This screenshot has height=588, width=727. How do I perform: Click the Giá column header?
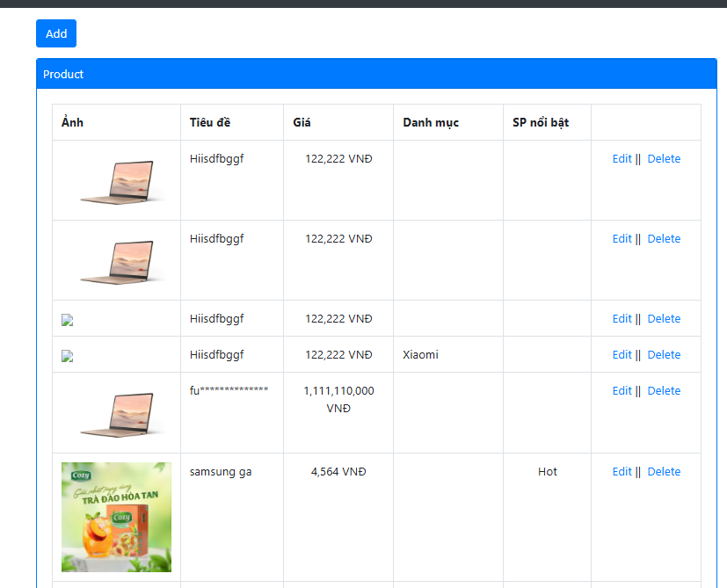302,122
